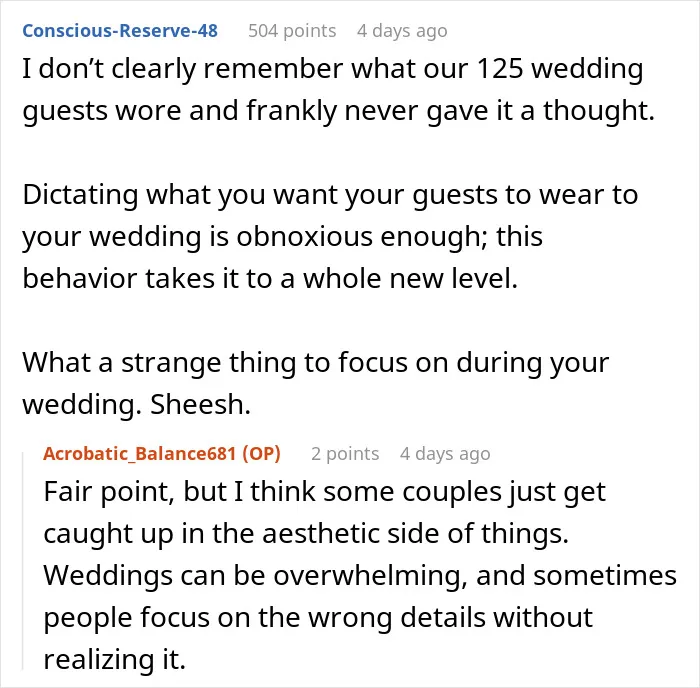Click the (OP) tag beside username
This screenshot has height=688, width=700.
[x=261, y=454]
